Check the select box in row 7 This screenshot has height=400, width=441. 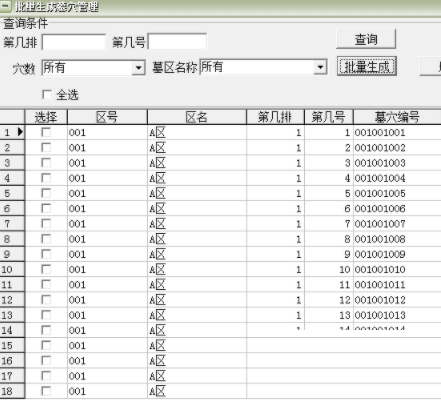pos(46,224)
